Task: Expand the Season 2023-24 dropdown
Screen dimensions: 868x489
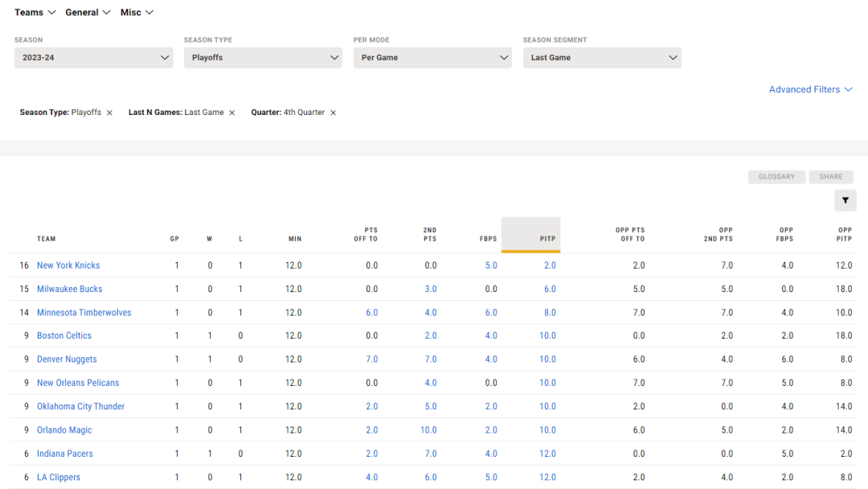Action: [93, 58]
